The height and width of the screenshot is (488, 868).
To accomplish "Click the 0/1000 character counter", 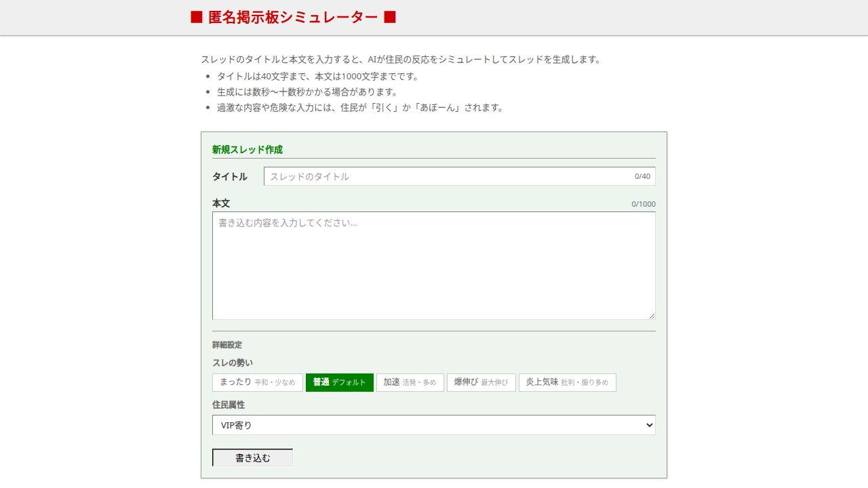I will pos(644,203).
